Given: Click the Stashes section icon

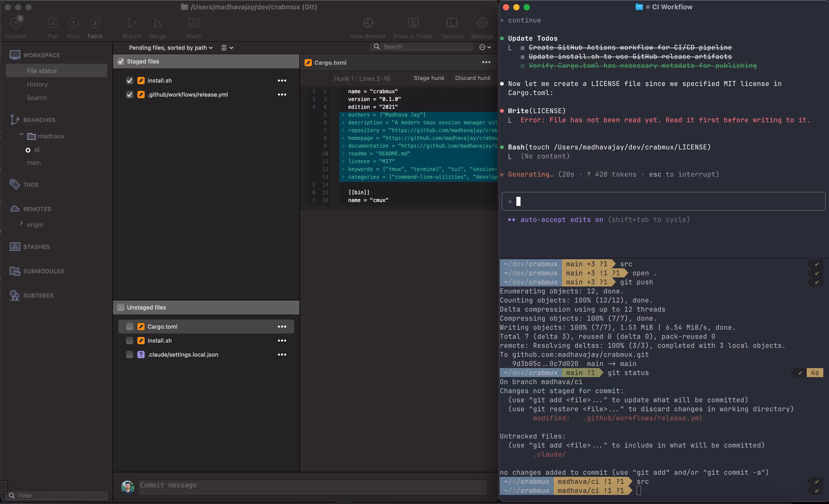Looking at the screenshot, I should click(15, 247).
